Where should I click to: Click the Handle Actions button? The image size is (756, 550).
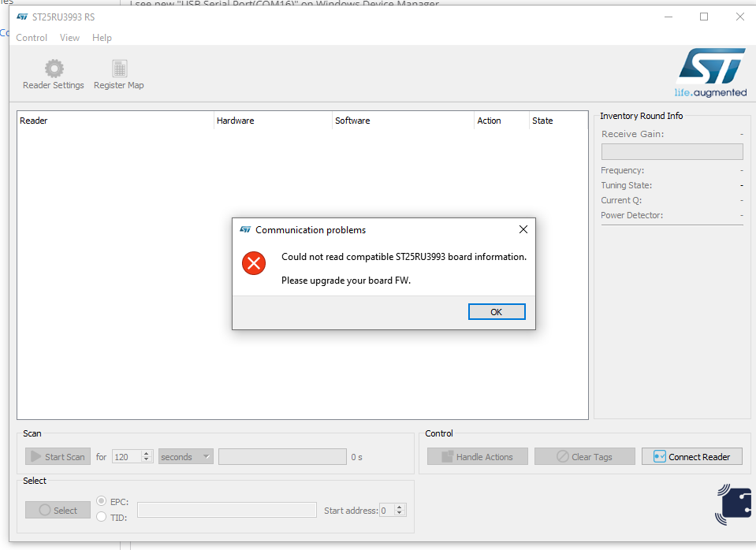click(x=477, y=456)
